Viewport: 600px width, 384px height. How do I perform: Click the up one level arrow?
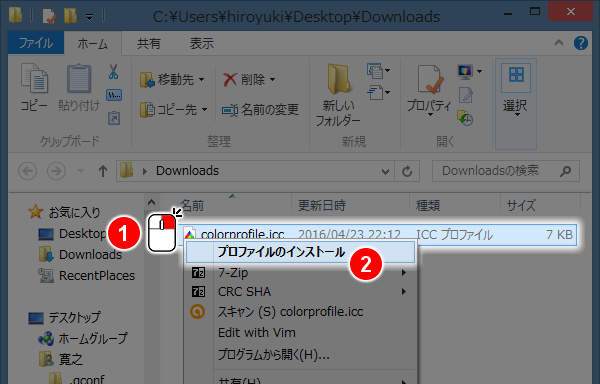[103, 171]
